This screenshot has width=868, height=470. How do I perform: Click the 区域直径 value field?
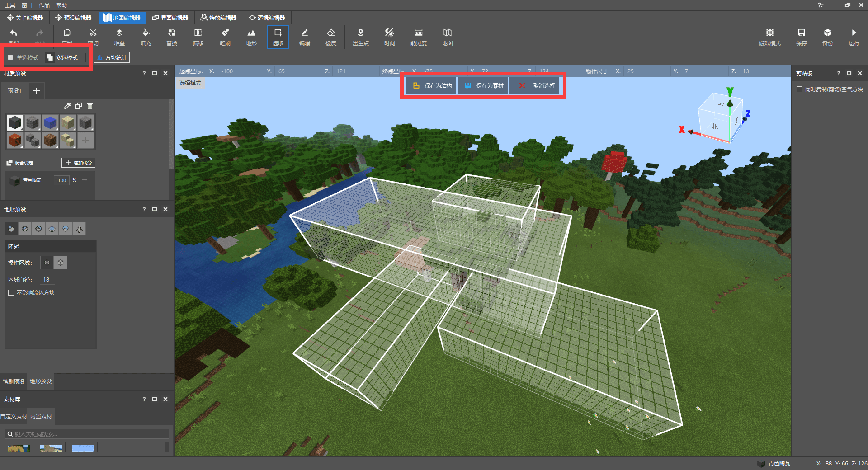[47, 280]
